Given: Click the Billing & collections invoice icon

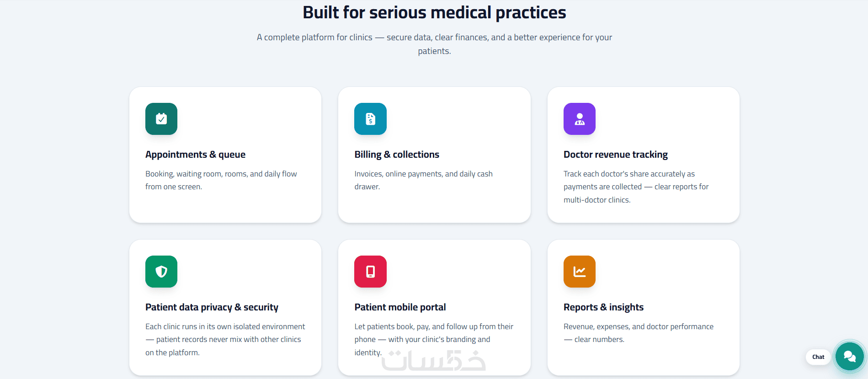Looking at the screenshot, I should click(370, 119).
